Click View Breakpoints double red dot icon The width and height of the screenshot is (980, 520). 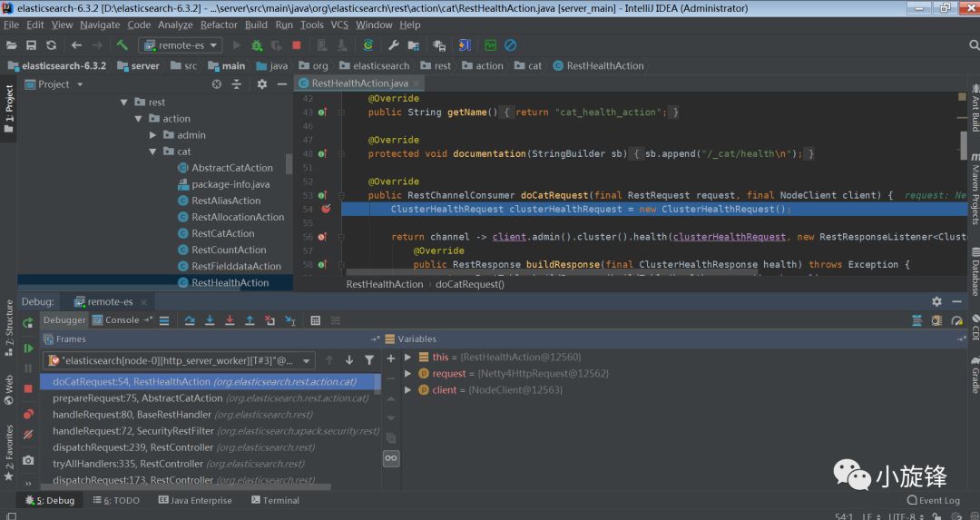click(x=28, y=414)
